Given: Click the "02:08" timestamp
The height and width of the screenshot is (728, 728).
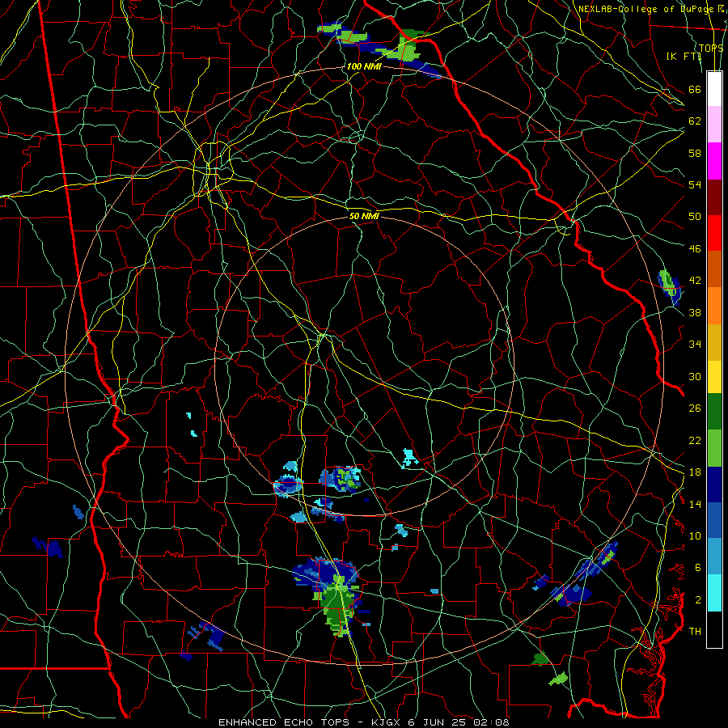Looking at the screenshot, I should [491, 722].
